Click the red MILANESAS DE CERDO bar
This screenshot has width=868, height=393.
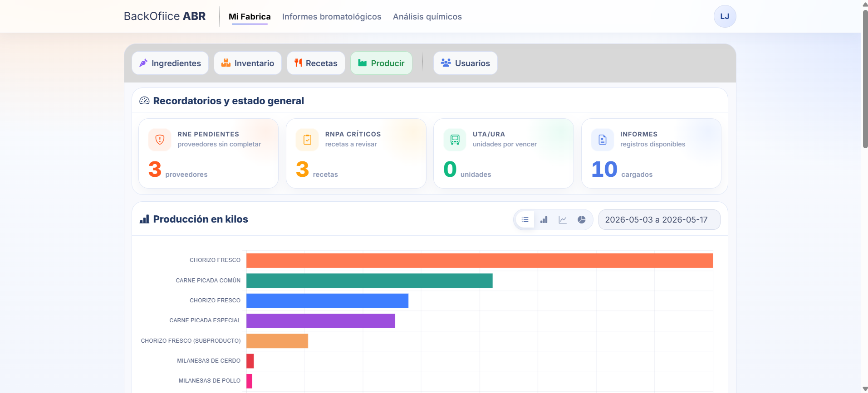tap(250, 361)
